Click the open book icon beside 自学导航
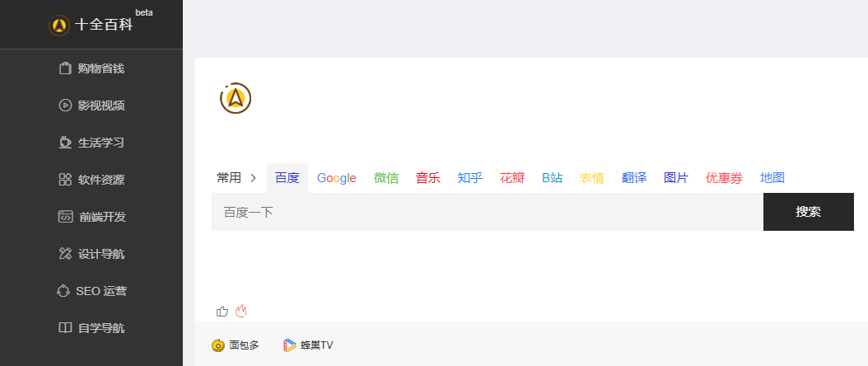This screenshot has height=366, width=868. (x=65, y=328)
